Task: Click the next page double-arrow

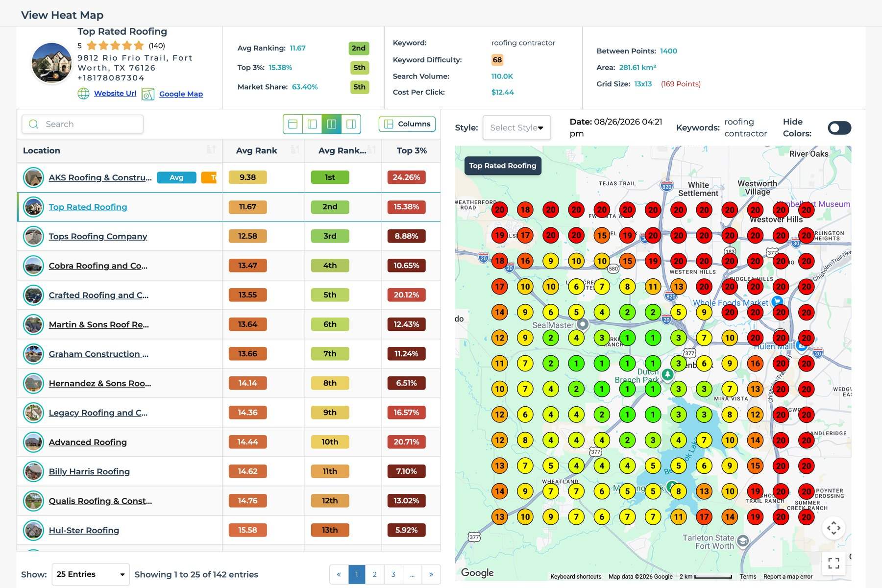Action: coord(431,574)
